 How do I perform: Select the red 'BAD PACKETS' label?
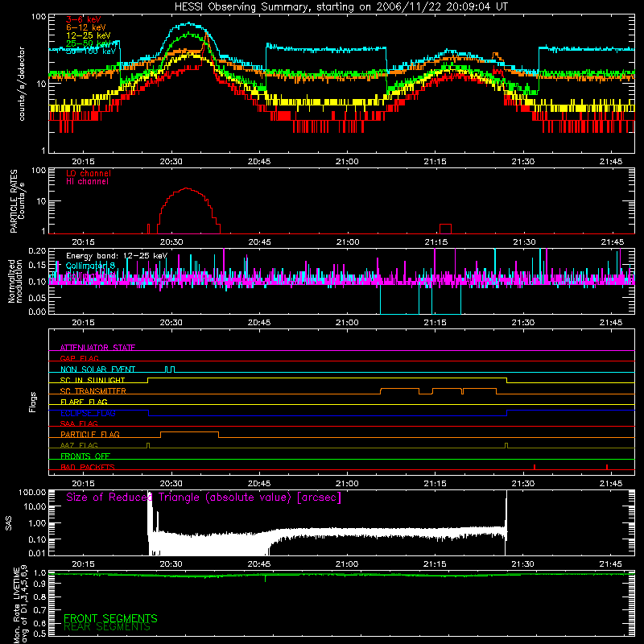88,467
